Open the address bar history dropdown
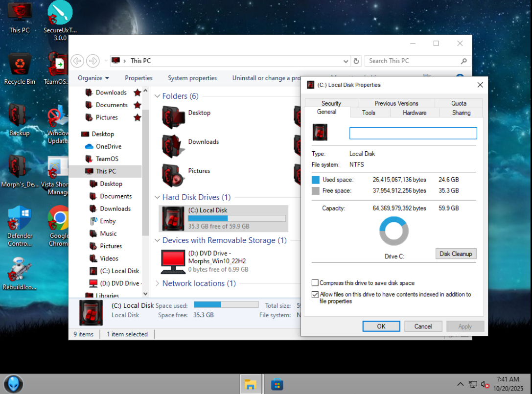This screenshot has height=394, width=532. point(346,61)
